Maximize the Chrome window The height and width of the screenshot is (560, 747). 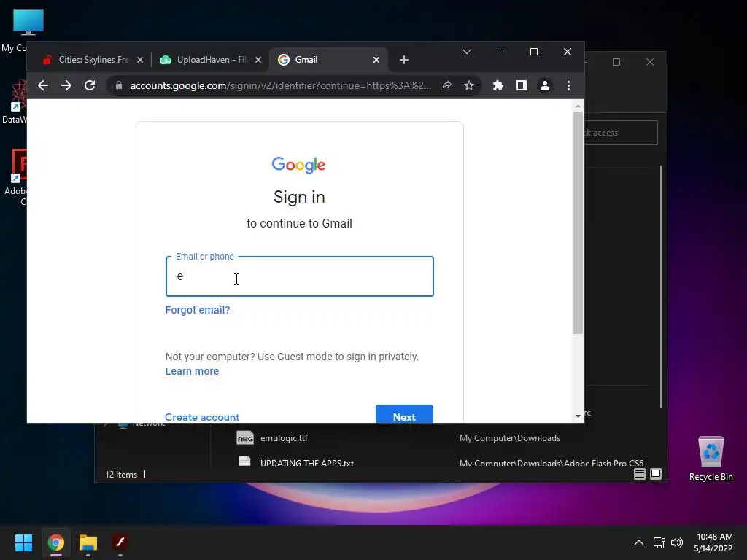pos(534,52)
